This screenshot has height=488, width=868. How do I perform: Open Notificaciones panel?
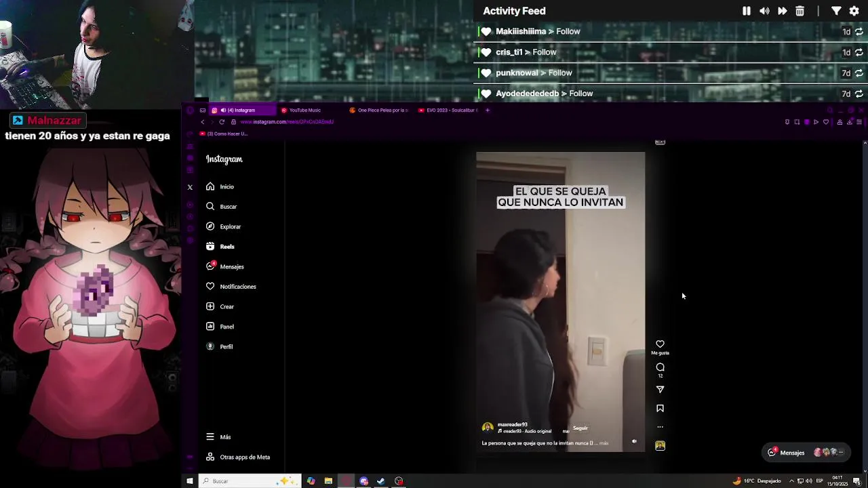pyautogui.click(x=231, y=287)
